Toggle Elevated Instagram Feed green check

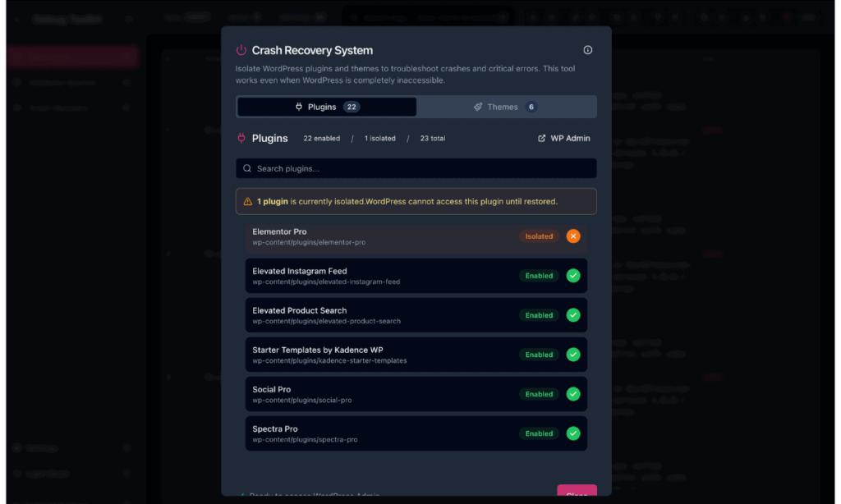click(x=573, y=276)
